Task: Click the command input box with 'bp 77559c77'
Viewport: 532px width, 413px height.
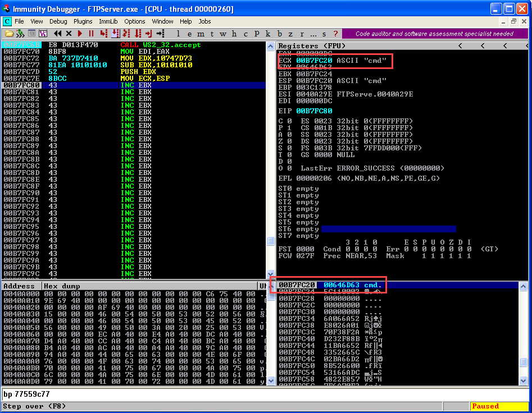Action: click(x=265, y=394)
